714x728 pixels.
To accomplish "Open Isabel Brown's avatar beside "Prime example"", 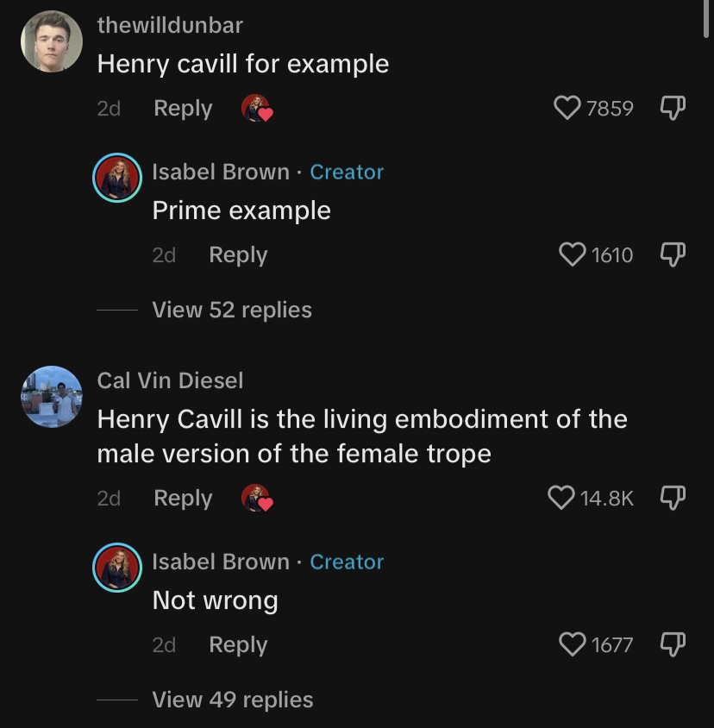I will point(117,178).
